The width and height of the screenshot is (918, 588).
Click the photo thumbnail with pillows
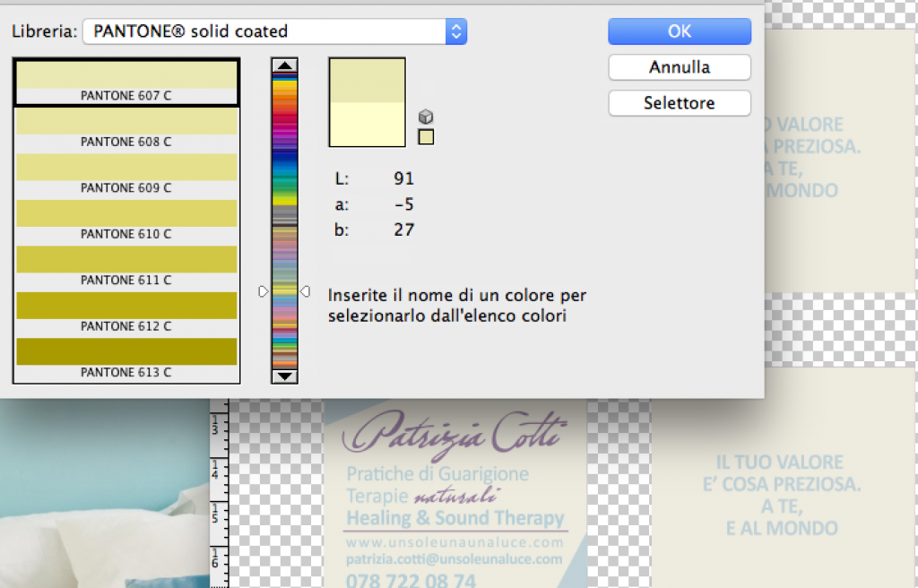pos(104,494)
